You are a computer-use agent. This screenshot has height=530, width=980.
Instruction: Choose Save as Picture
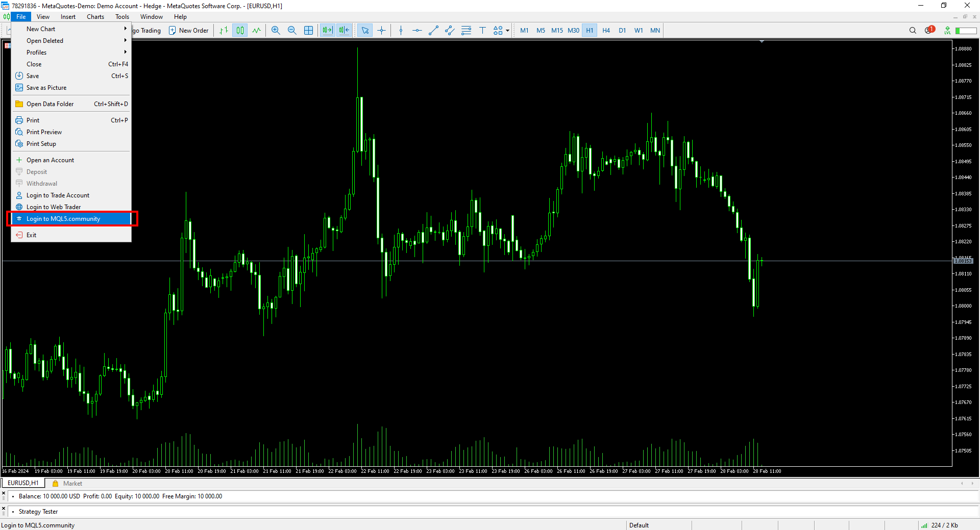[x=71, y=88]
